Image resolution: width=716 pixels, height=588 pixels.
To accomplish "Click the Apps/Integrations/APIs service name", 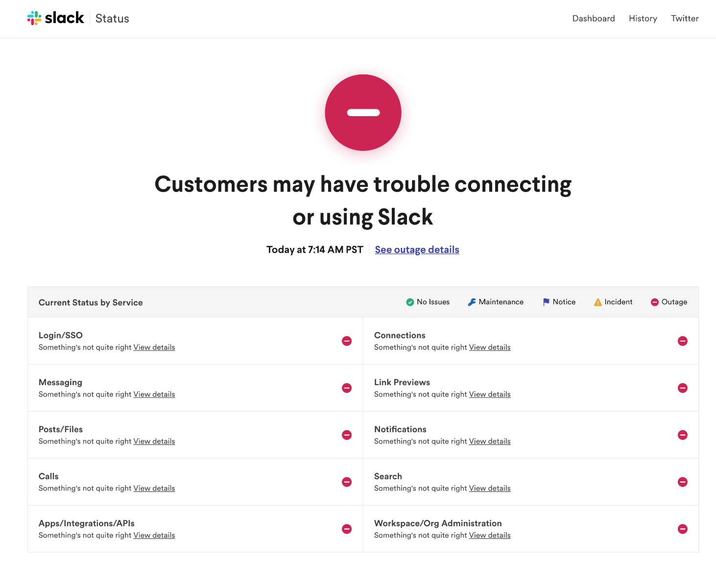I will point(87,523).
